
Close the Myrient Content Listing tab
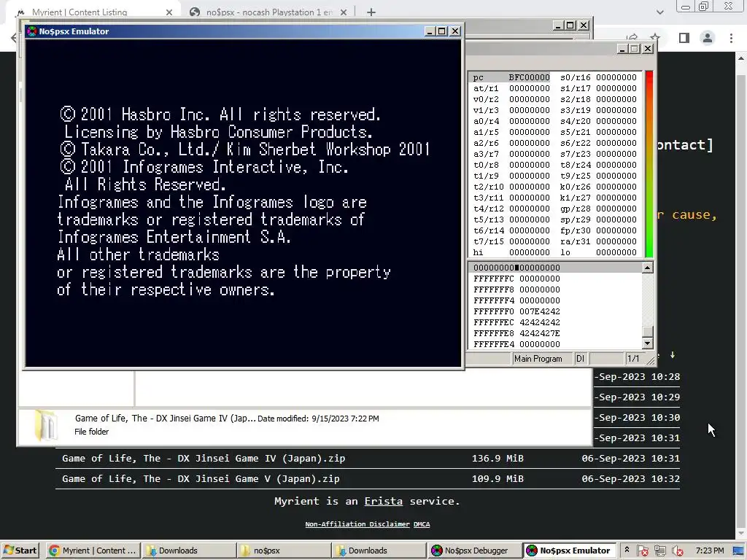click(169, 12)
